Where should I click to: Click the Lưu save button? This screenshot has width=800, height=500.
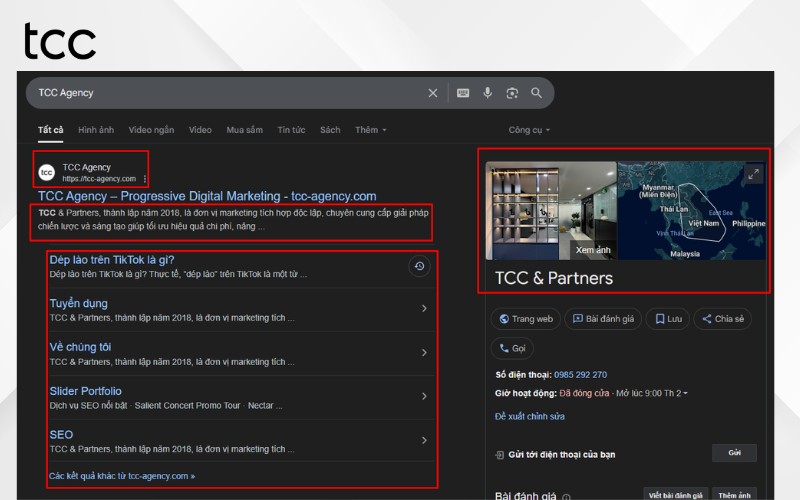(668, 319)
